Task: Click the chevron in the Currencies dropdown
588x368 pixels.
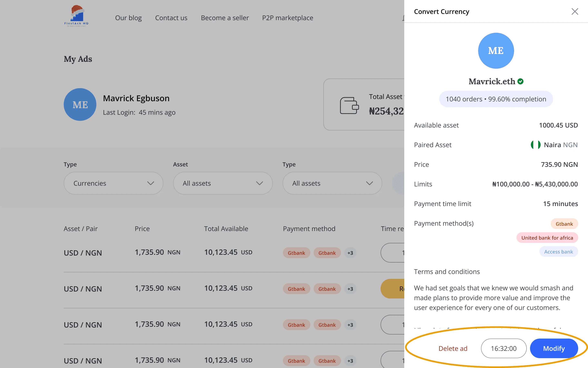Action: coord(151,183)
